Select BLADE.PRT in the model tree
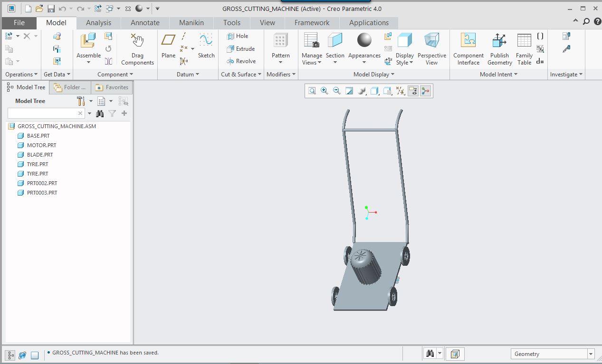 point(35,155)
